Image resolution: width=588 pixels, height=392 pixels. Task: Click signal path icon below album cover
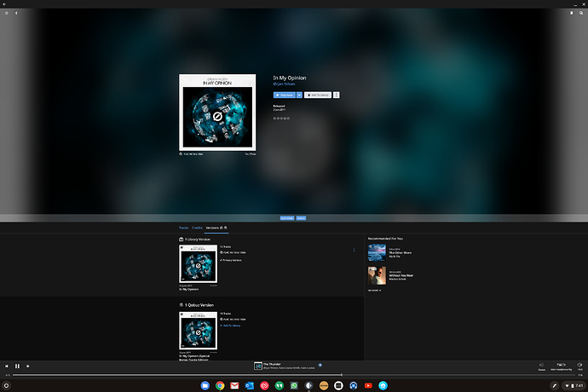point(181,154)
